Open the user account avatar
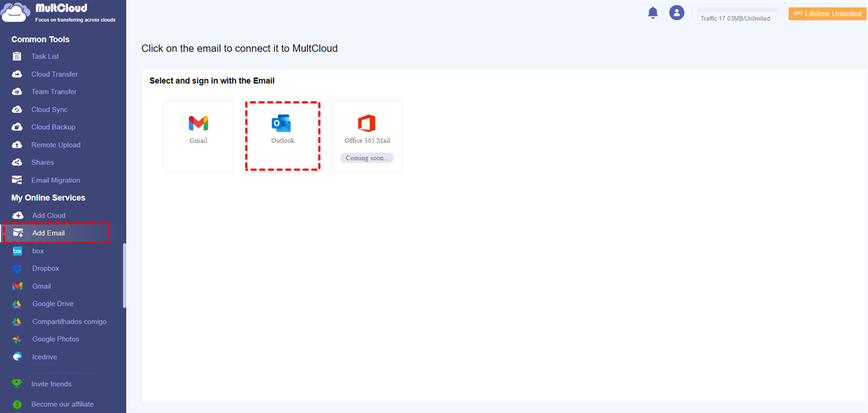The width and height of the screenshot is (868, 413). 677,13
